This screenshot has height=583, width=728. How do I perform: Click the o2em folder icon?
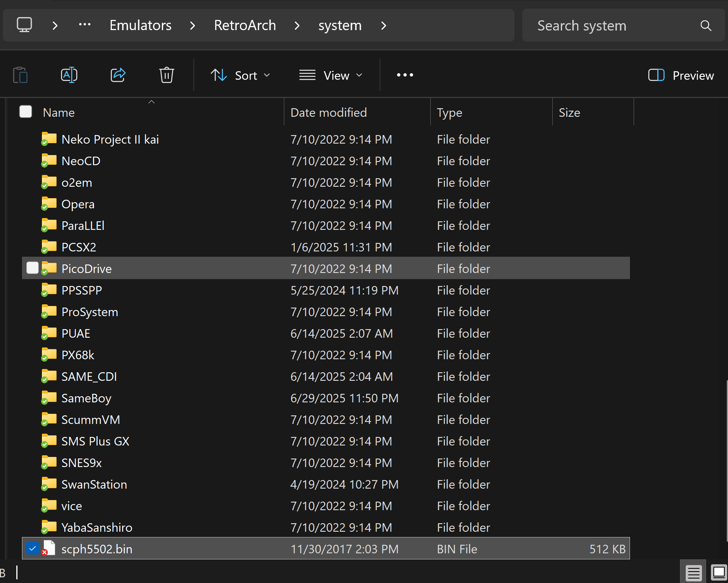click(49, 182)
